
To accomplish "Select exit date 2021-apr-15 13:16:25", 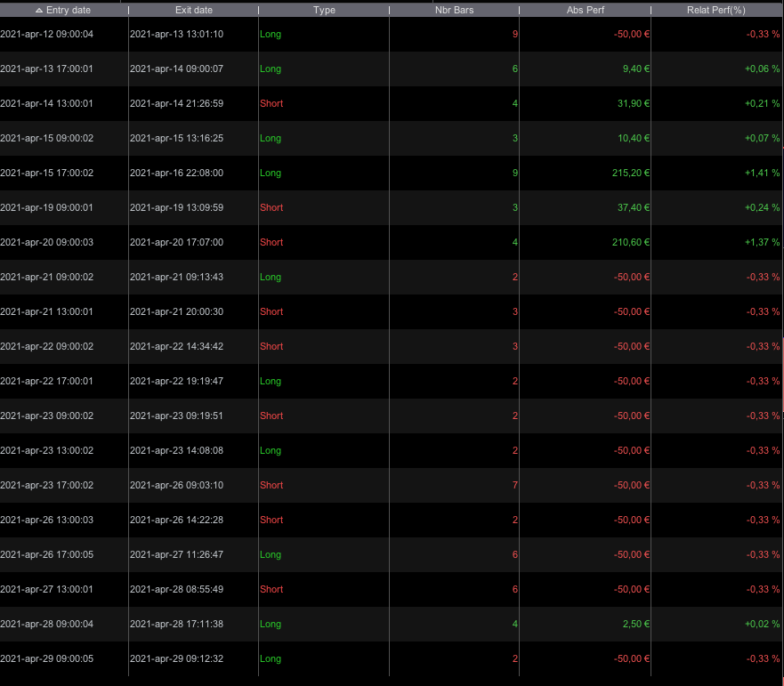I will (176, 138).
